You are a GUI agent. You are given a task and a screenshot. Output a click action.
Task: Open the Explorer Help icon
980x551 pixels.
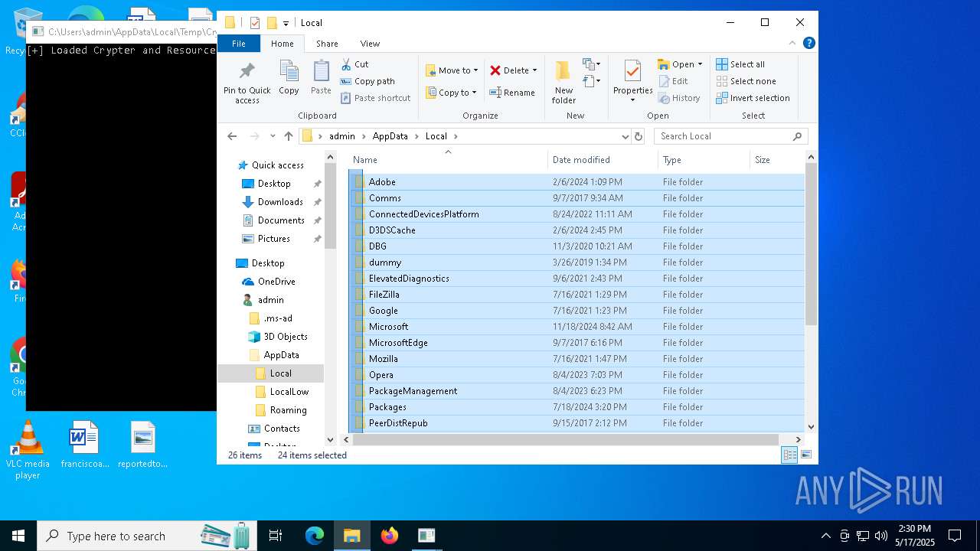[x=808, y=44]
